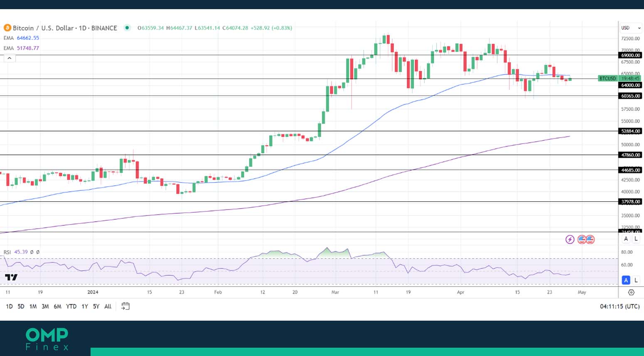The height and width of the screenshot is (356, 644).
Task: Select the 47860.00 horizontal line price label
Action: coord(630,155)
